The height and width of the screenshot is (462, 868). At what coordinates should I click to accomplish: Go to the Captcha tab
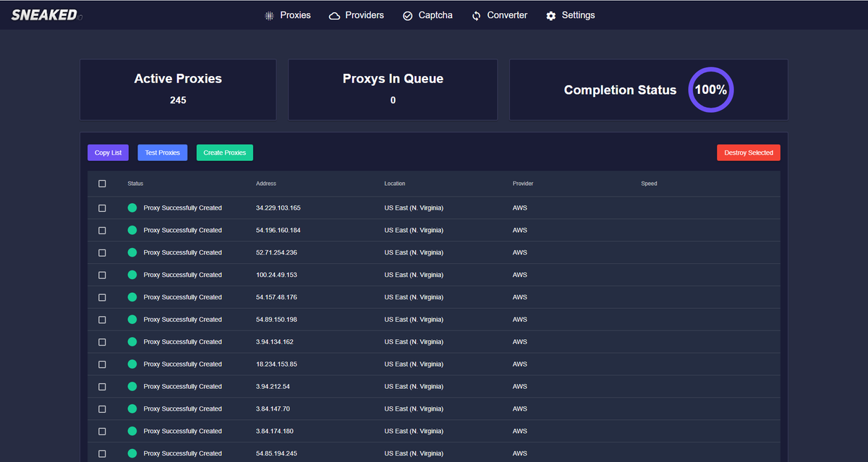tap(427, 15)
